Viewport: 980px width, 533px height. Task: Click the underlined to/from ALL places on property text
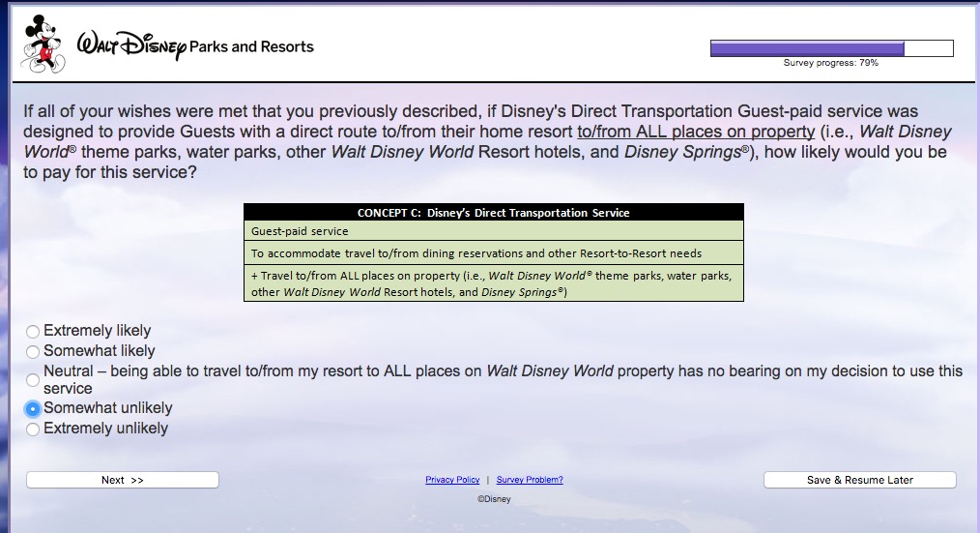pyautogui.click(x=696, y=132)
